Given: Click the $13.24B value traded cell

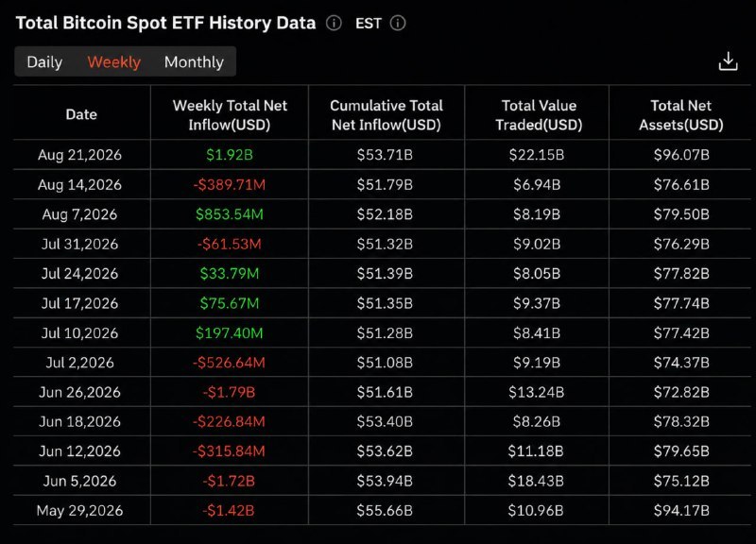Looking at the screenshot, I should (536, 393).
